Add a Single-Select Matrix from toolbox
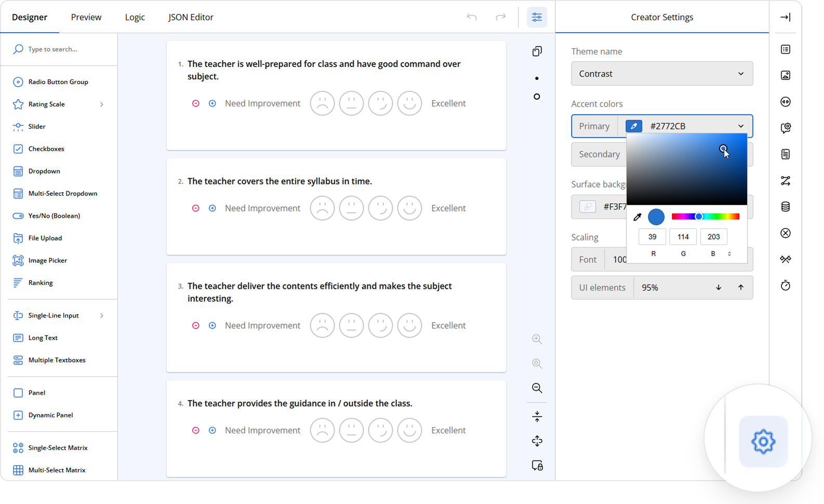This screenshot has height=504, width=824. (x=59, y=448)
